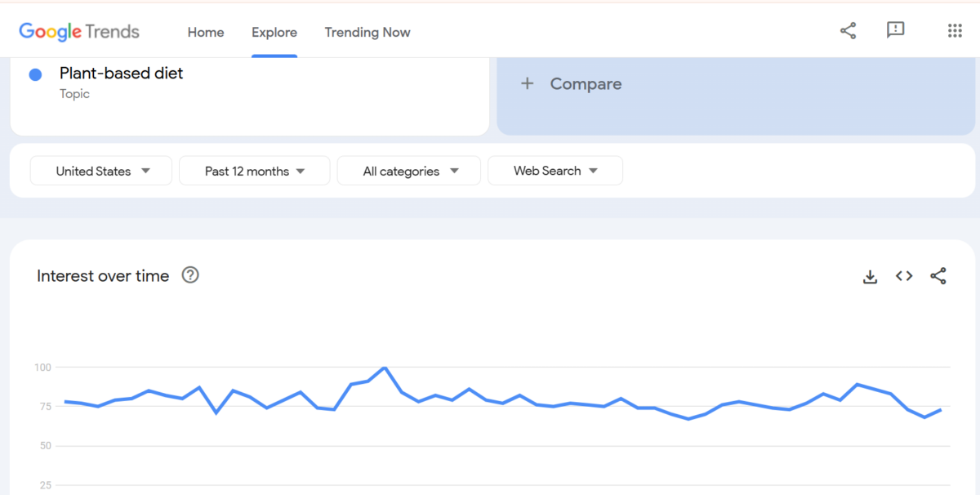Screen dimensions: 980x495
Task: Expand the All categories dropdown
Action: 410,171
